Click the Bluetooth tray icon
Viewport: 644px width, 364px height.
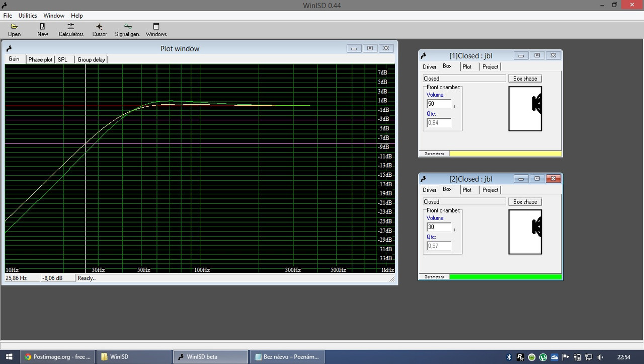click(x=509, y=357)
